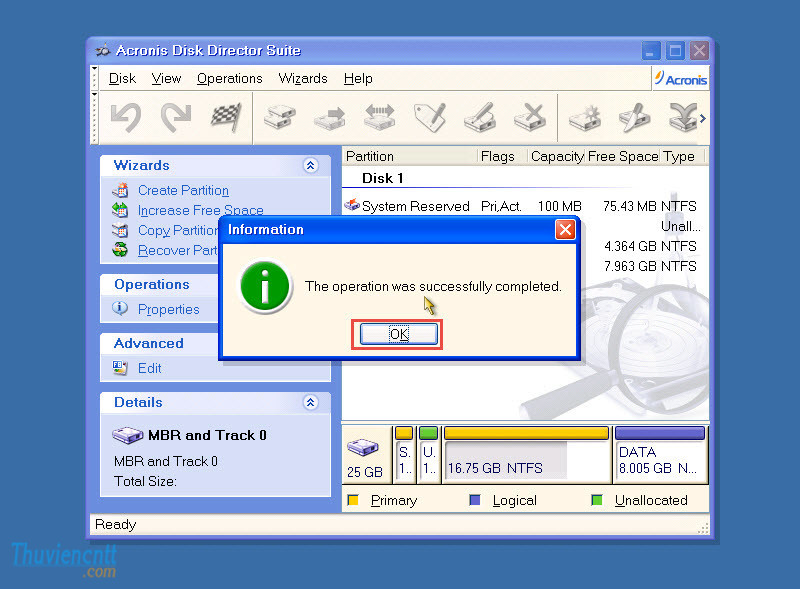Image resolution: width=800 pixels, height=589 pixels.
Task: Click the Redo arrow toolbar icon
Action: tap(176, 117)
